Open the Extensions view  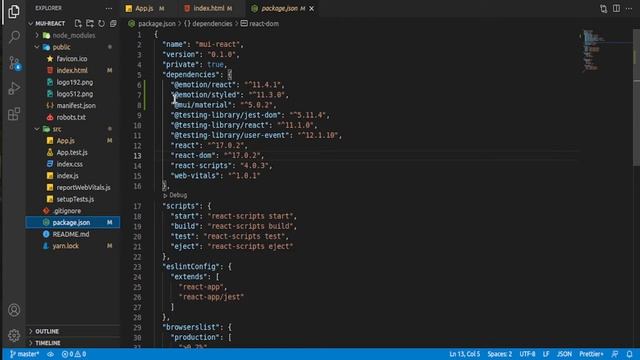14,114
